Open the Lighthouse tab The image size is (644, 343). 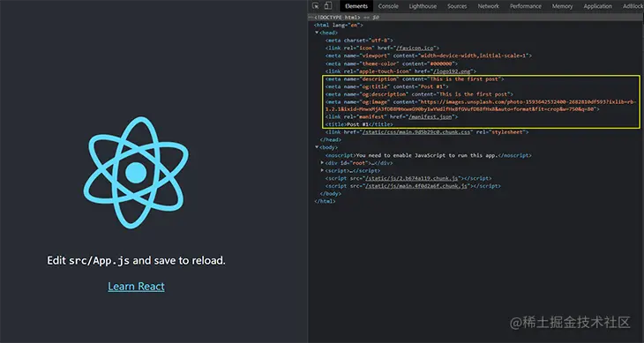pos(423,6)
